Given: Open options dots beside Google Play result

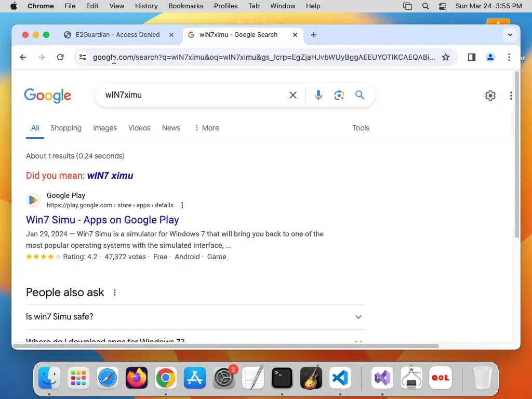Looking at the screenshot, I should pyautogui.click(x=182, y=205).
